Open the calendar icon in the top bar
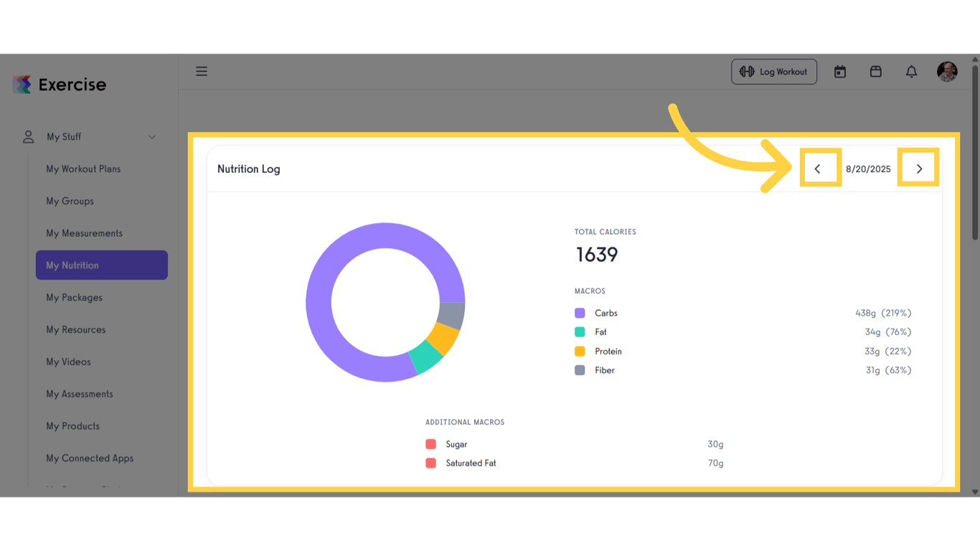 tap(839, 71)
